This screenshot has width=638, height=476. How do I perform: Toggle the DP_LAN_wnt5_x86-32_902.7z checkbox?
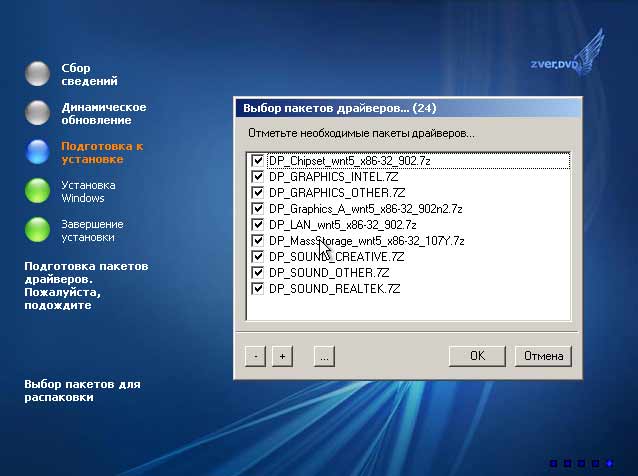tap(258, 224)
